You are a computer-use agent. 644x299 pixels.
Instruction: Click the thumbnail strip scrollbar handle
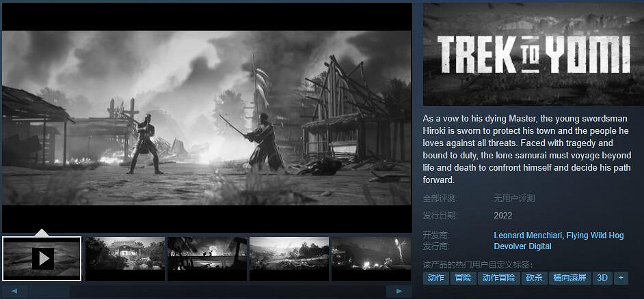point(49,291)
